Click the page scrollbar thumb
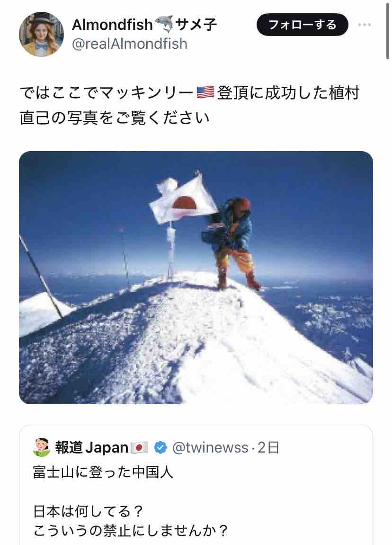 coord(387,31)
